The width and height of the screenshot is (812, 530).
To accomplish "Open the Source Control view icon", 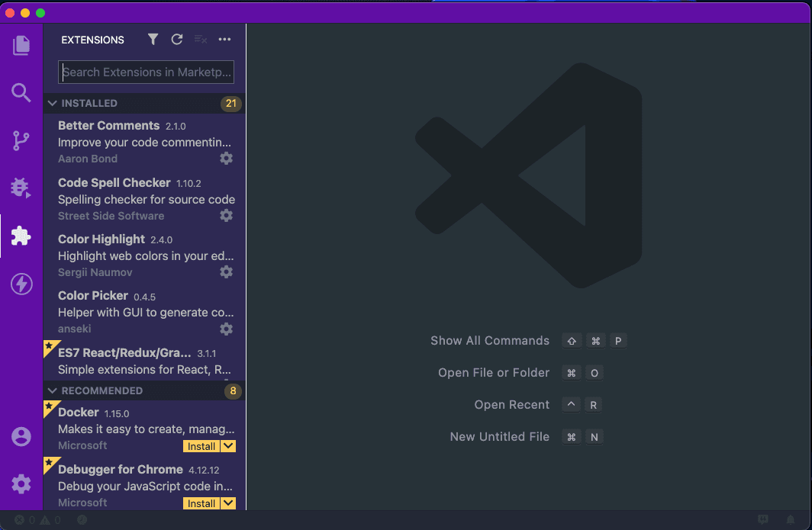I will click(x=21, y=140).
